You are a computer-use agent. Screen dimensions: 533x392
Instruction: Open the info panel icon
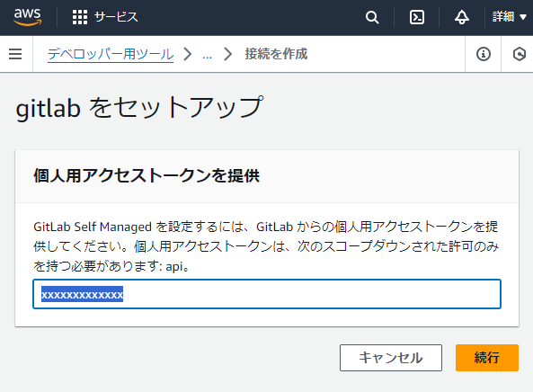tap(484, 54)
